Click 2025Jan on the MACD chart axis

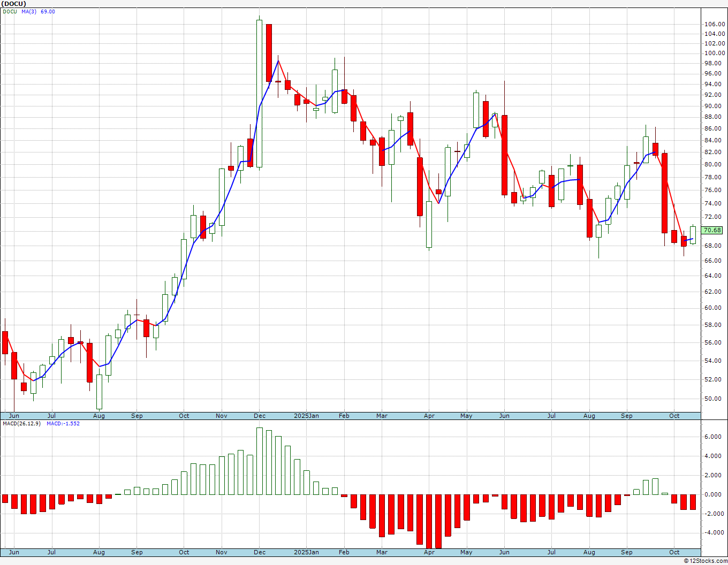(x=307, y=552)
